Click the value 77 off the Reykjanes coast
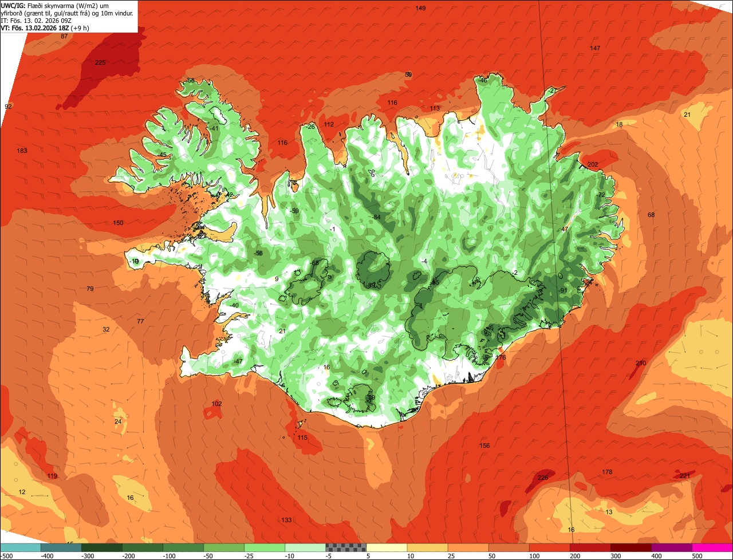This screenshot has height=560, width=733. [x=140, y=321]
